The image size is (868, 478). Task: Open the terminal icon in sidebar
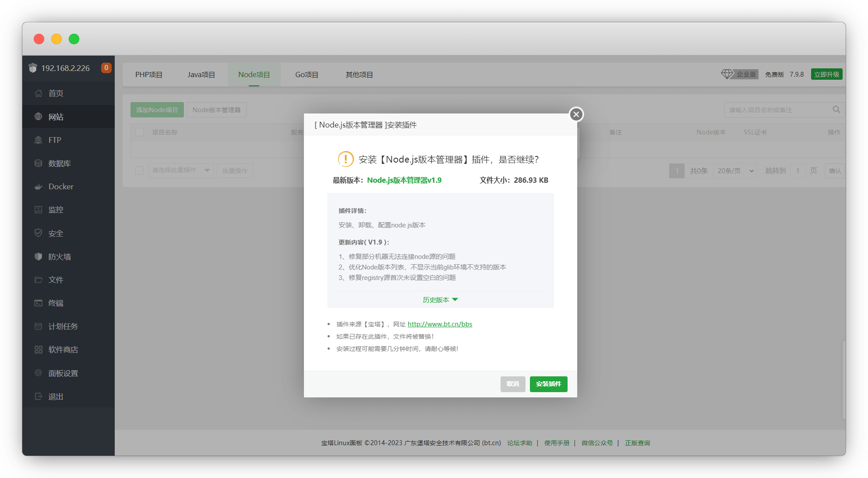tap(39, 303)
